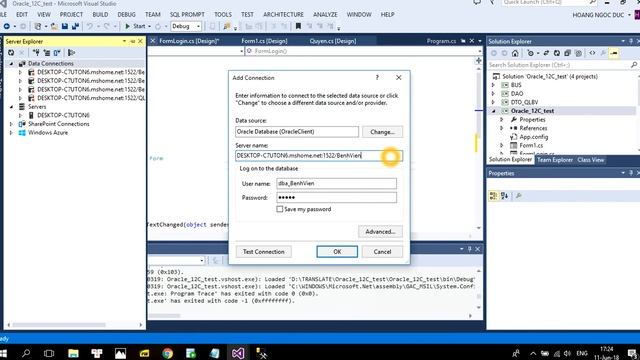The image size is (640, 360).
Task: Click Connect to Database icon in Server Explorer
Action: [x=36, y=53]
